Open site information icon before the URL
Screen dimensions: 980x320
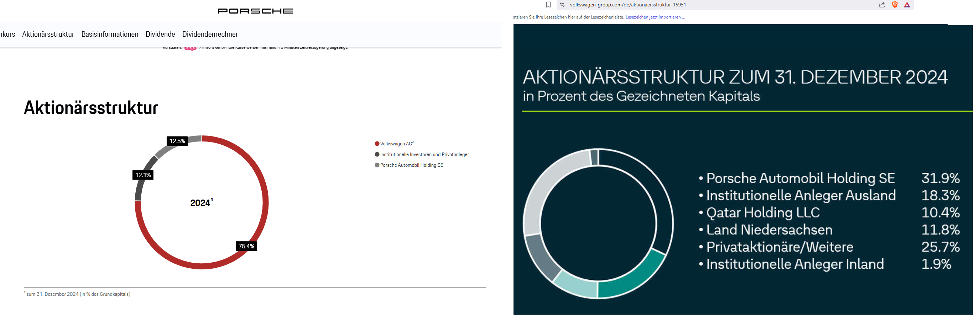562,5
